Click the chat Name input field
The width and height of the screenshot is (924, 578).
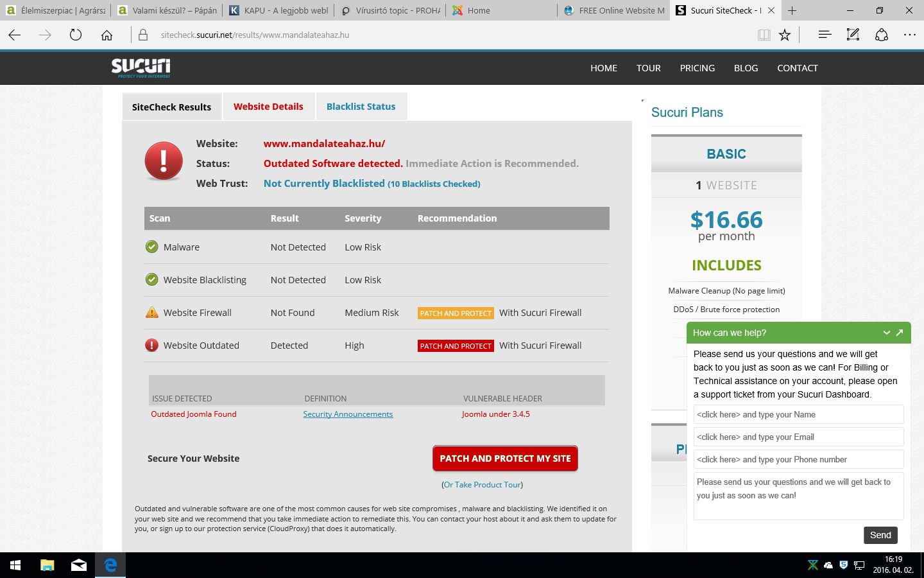(798, 414)
